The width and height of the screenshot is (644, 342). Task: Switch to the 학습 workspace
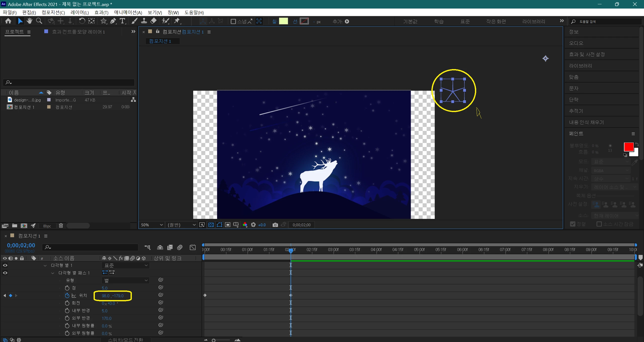click(x=439, y=22)
